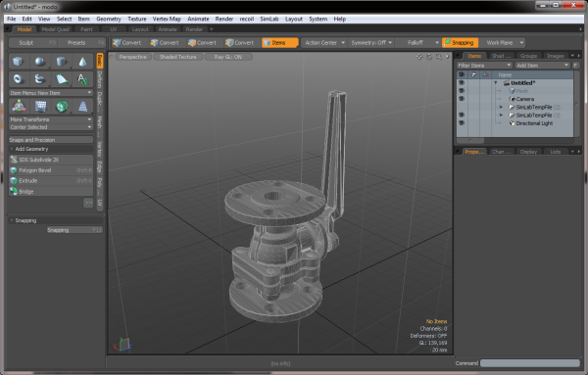This screenshot has width=588, height=375.
Task: Click the visibility eye column header
Action: 462,74
